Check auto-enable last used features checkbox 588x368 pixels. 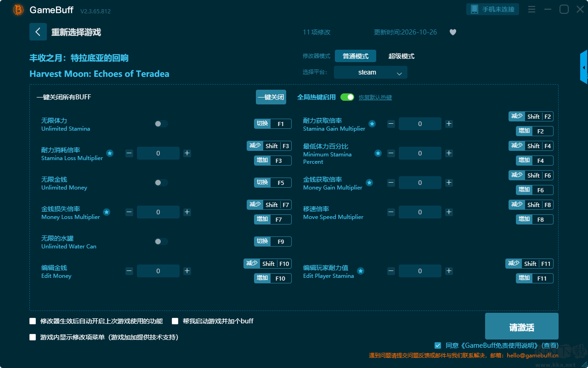[33, 321]
